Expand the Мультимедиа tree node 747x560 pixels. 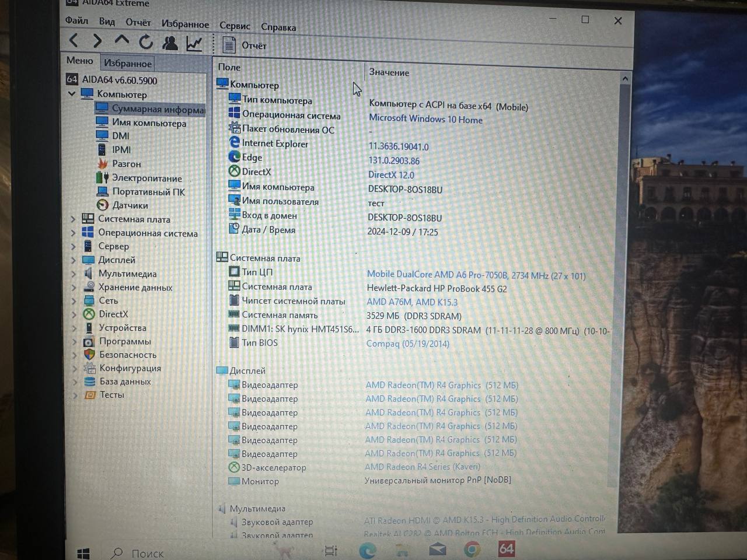click(74, 274)
